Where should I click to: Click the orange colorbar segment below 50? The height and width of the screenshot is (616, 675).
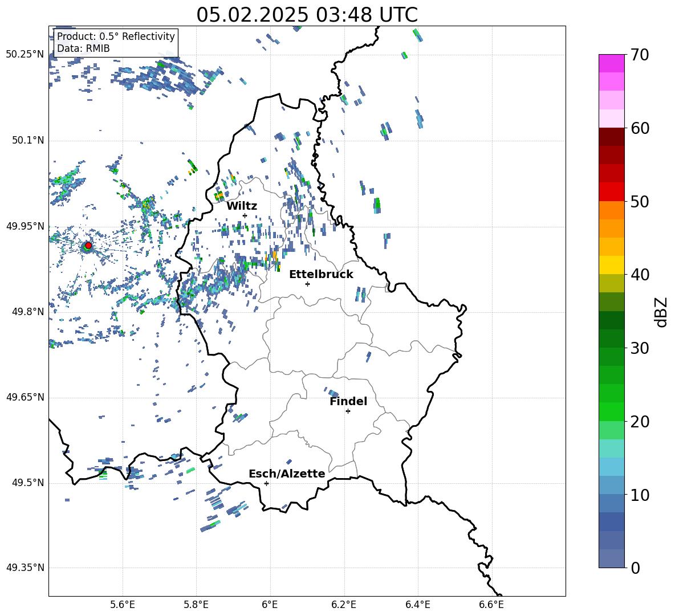(x=611, y=210)
